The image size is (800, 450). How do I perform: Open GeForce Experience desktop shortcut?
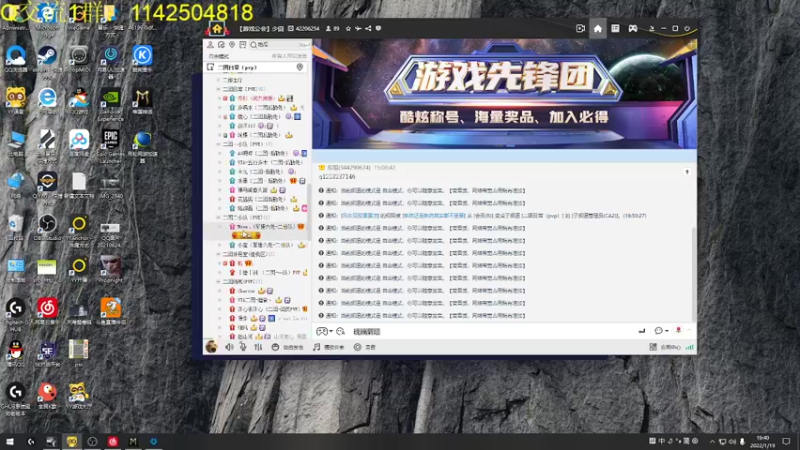pyautogui.click(x=111, y=104)
